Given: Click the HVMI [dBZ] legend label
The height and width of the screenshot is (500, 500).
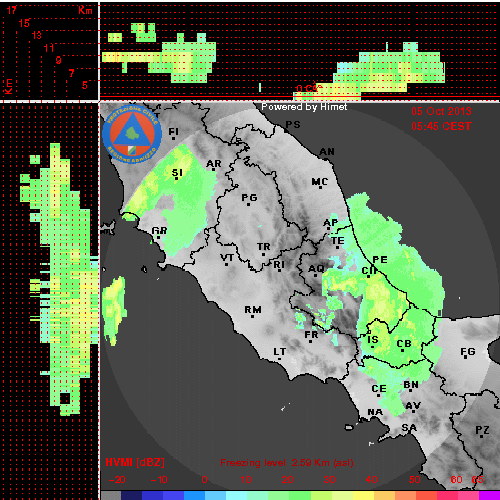Looking at the screenshot, I should pyautogui.click(x=135, y=462).
